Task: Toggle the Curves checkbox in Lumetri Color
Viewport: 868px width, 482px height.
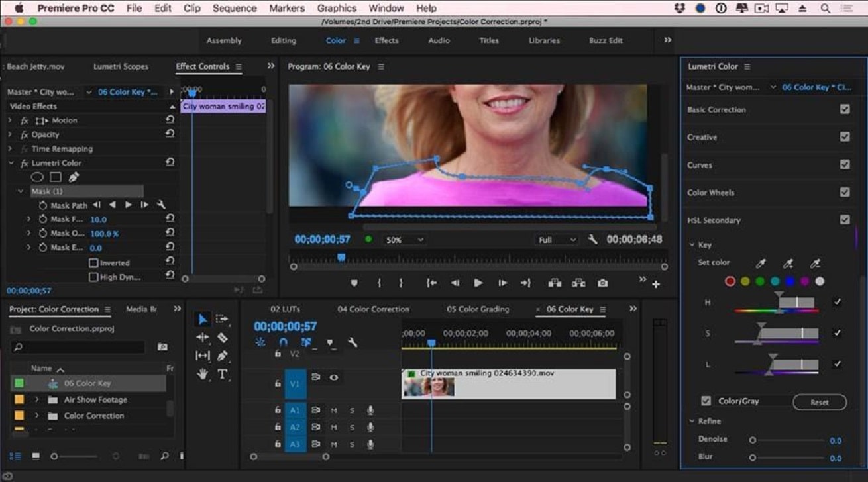Action: [846, 164]
